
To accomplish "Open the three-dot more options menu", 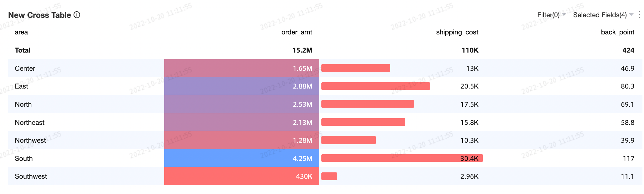I will click(x=639, y=15).
